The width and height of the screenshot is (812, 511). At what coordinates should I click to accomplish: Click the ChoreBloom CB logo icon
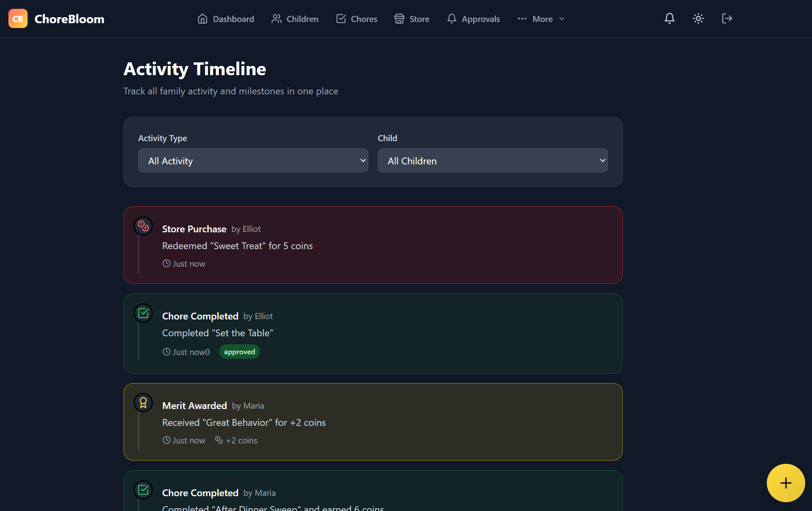tap(18, 19)
